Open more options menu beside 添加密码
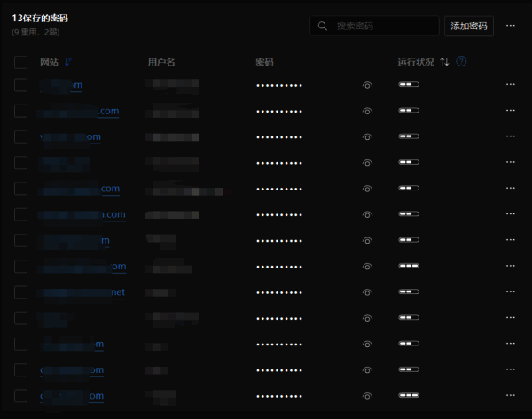Image resolution: width=532 pixels, height=419 pixels. pyautogui.click(x=510, y=27)
